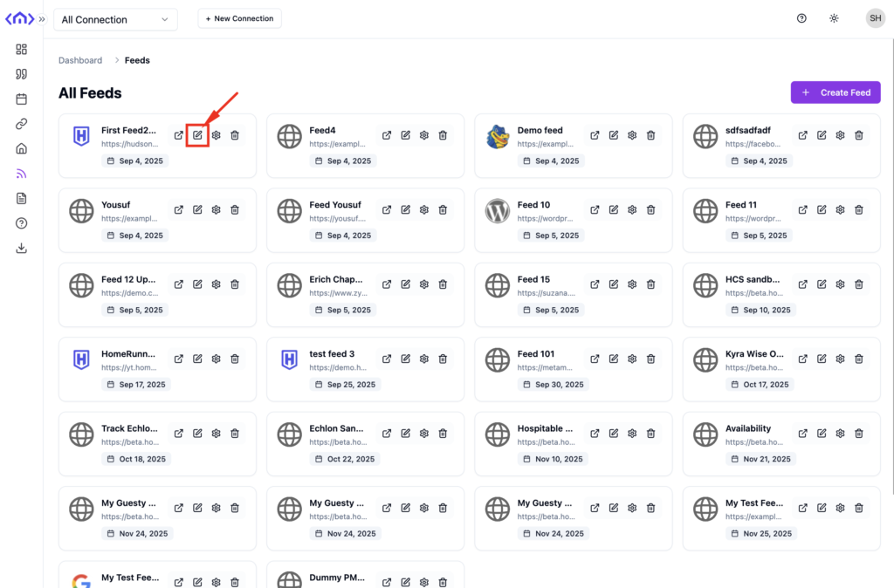Click the New Connection button
This screenshot has width=894, height=588.
239,18
